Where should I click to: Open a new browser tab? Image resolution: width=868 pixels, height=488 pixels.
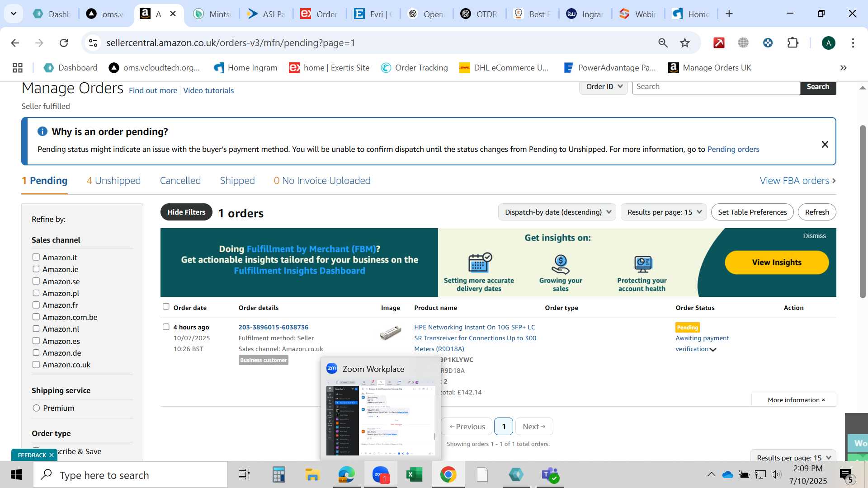(x=729, y=14)
